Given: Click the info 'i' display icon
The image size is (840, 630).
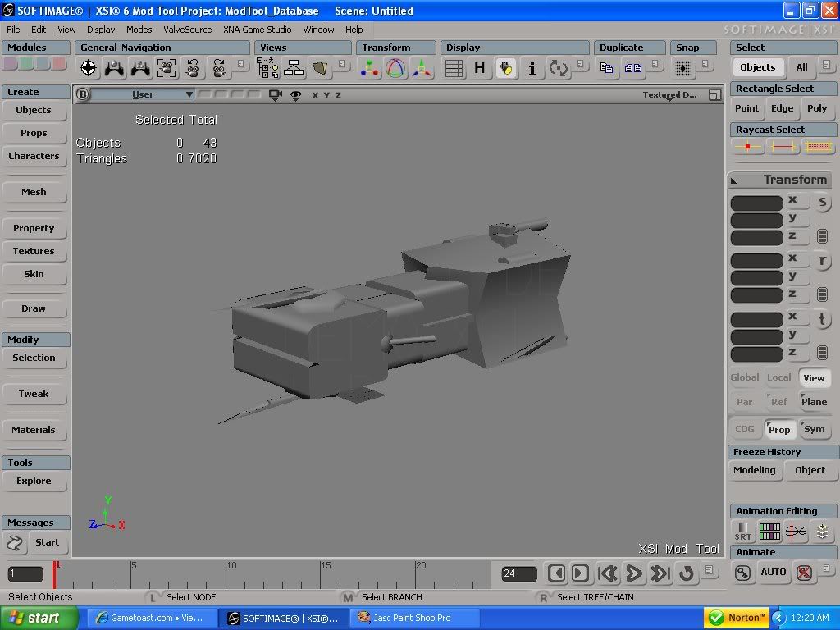Looking at the screenshot, I should point(532,68).
